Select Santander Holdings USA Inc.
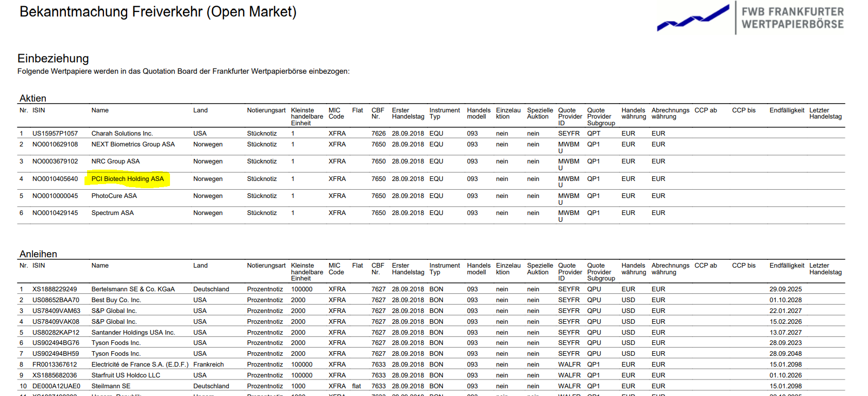This screenshot has height=396, width=868. pos(133,333)
